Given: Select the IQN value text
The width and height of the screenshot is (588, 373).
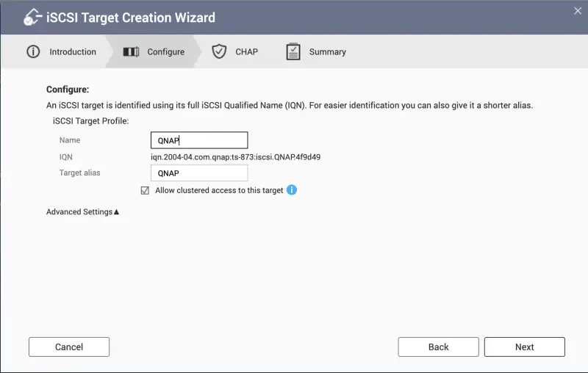Looking at the screenshot, I should [x=235, y=157].
